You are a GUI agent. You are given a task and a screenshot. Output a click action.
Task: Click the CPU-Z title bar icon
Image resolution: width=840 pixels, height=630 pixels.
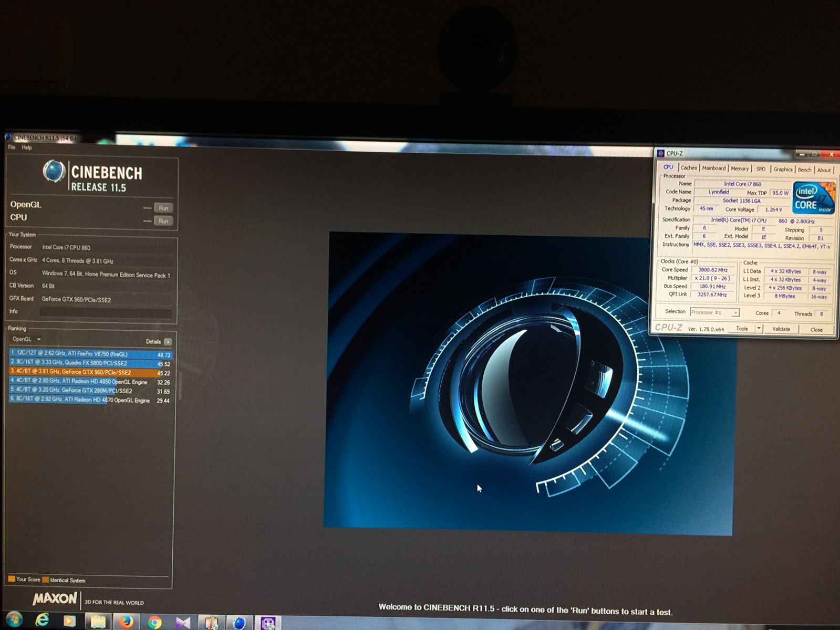tap(661, 153)
